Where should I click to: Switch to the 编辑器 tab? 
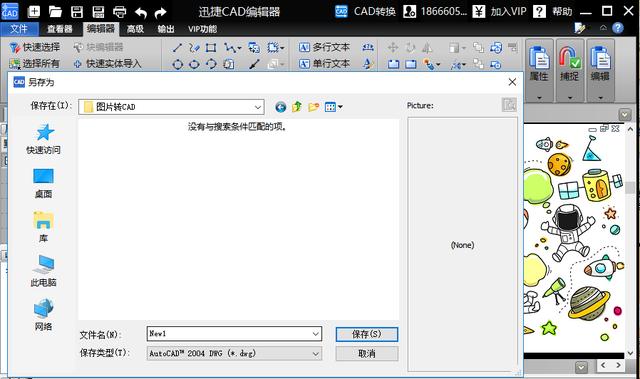[x=101, y=29]
